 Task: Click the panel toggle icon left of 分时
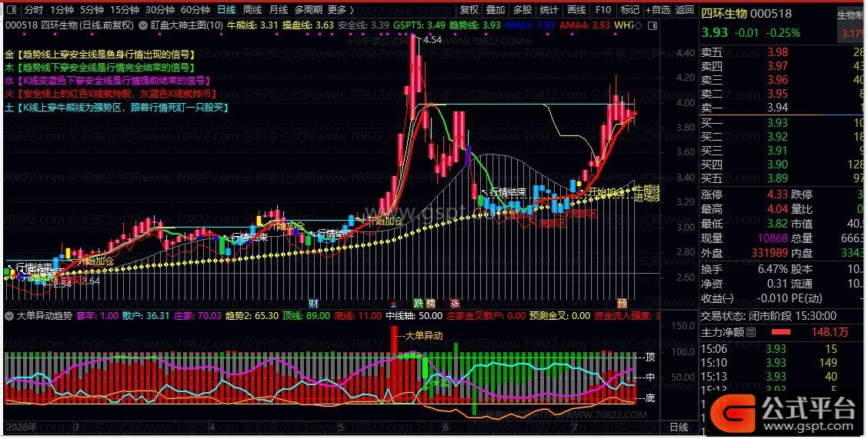pos(11,9)
